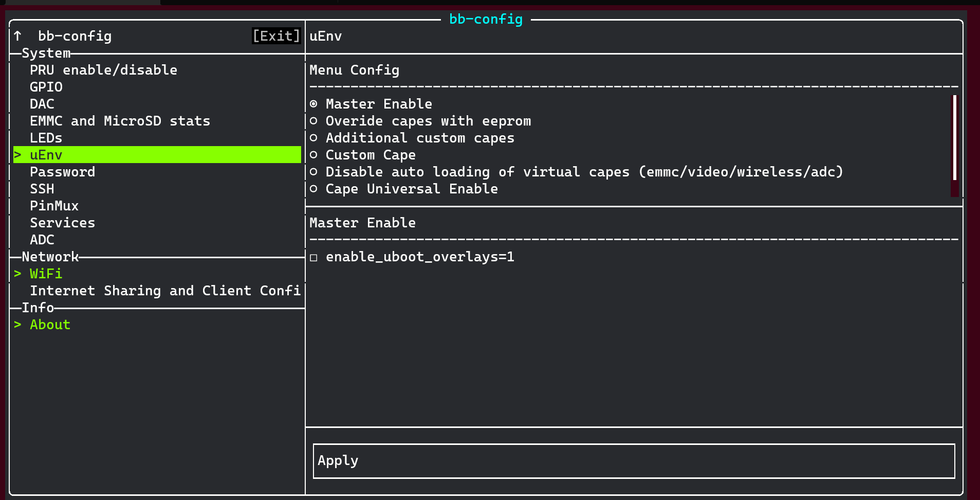The width and height of the screenshot is (980, 500).
Task: Select the PinMux menu entry
Action: 54,206
